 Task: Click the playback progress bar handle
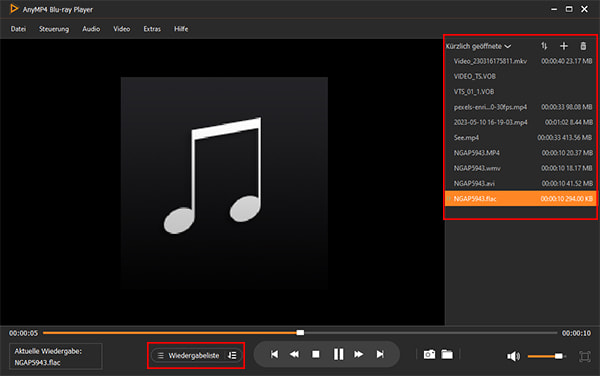(300, 333)
